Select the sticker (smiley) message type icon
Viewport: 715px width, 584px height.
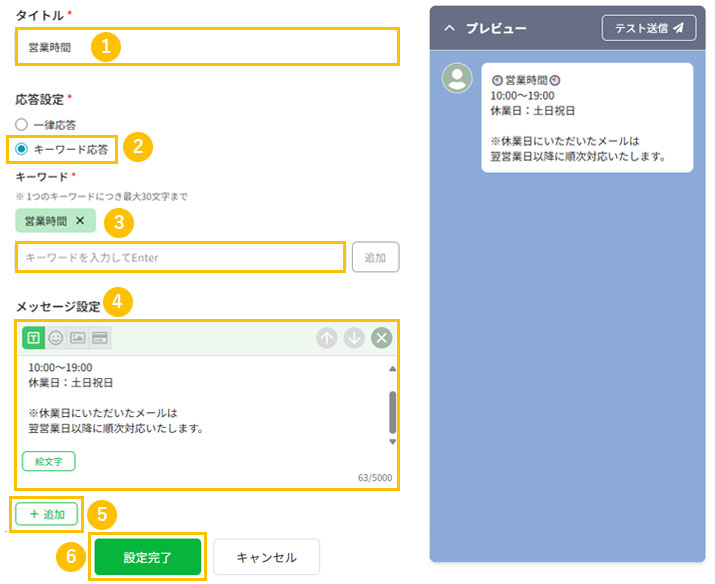click(55, 338)
